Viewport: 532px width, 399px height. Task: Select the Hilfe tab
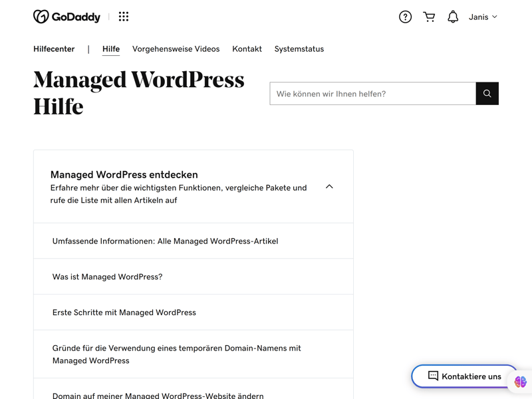(111, 49)
